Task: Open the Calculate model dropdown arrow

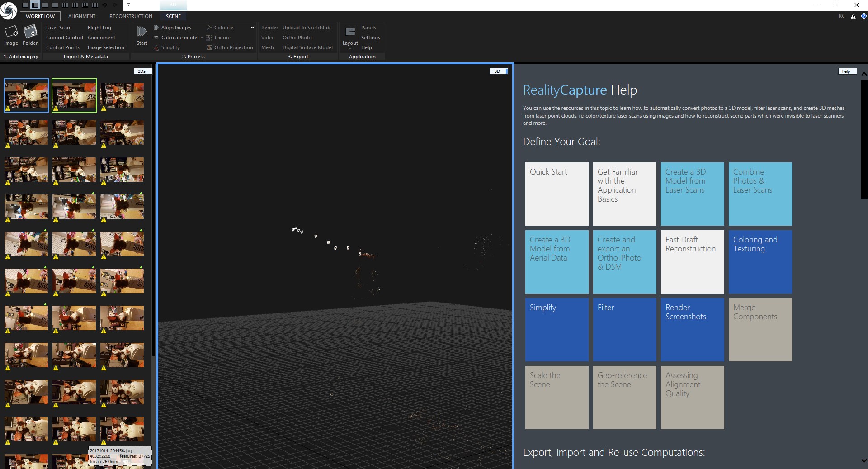Action: tap(202, 38)
